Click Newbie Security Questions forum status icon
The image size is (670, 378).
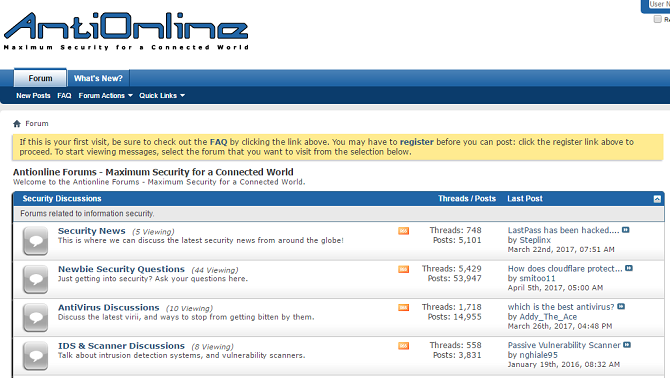click(35, 279)
